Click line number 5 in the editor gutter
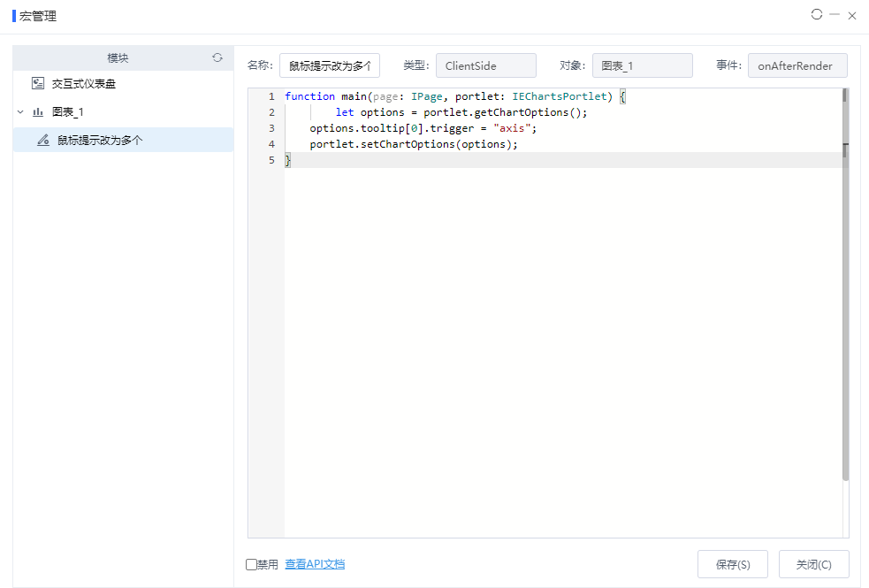 coord(271,160)
